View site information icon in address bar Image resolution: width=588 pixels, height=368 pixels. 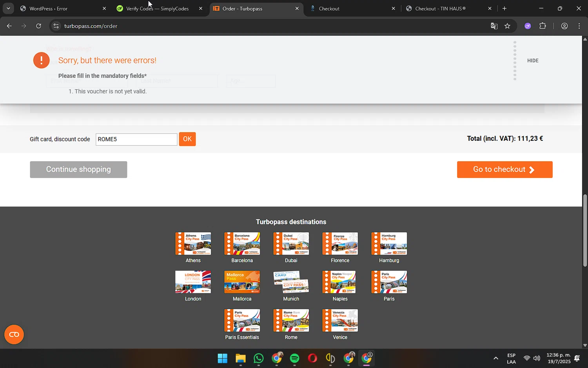pyautogui.click(x=56, y=26)
